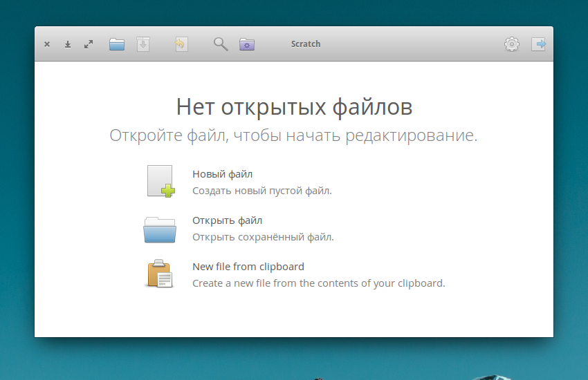Viewport: 588px width, 380px height.
Task: Click "Нет открытых файлов" heading
Action: point(295,107)
